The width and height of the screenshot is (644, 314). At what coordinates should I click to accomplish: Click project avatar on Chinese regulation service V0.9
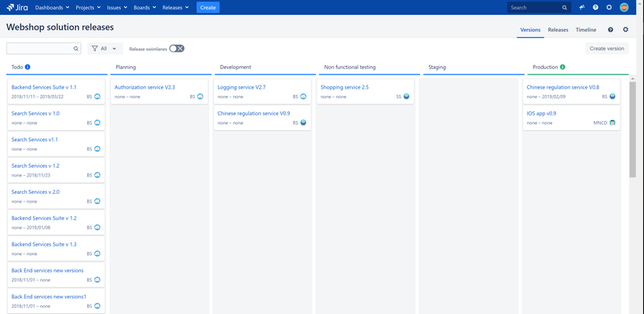[x=303, y=122]
